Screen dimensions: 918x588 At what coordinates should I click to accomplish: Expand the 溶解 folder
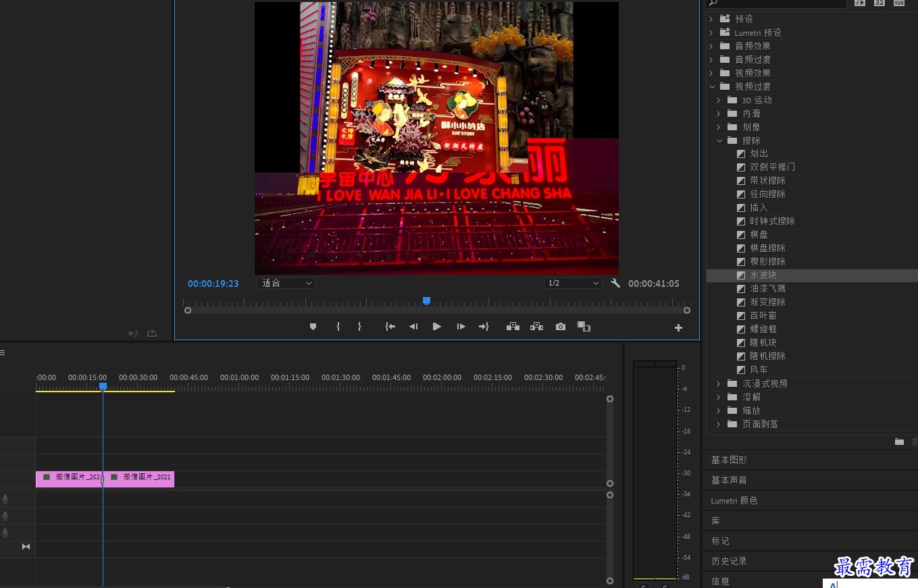[719, 397]
